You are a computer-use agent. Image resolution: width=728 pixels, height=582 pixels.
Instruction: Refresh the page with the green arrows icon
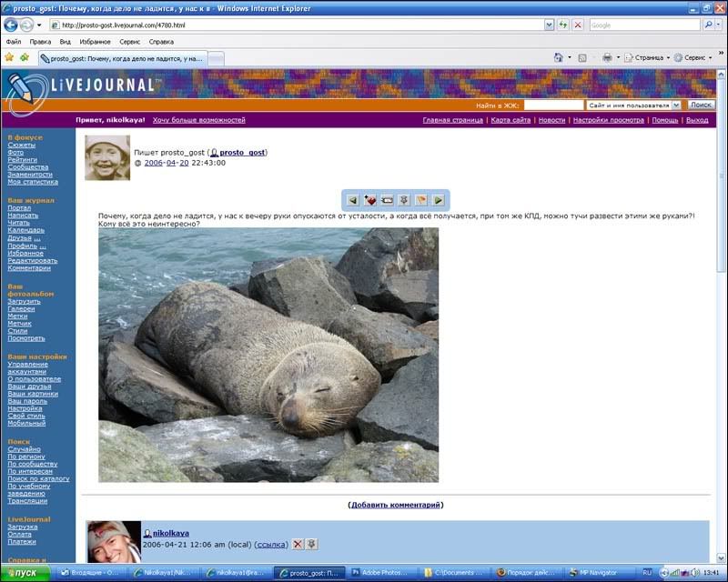point(563,25)
